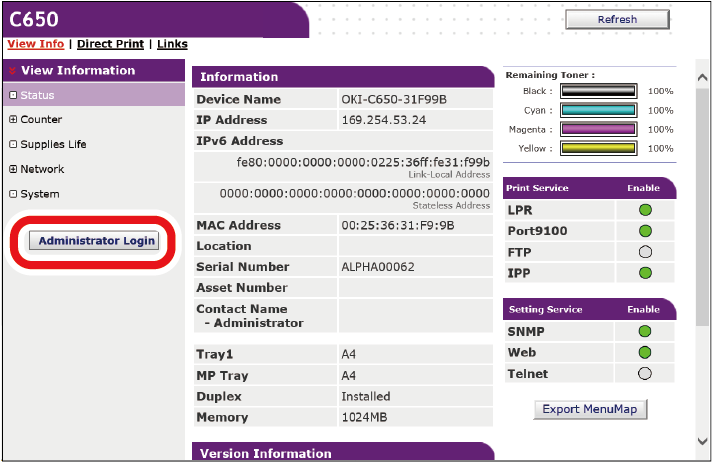Click the green LPR status indicator
This screenshot has height=462, width=712.
(644, 210)
